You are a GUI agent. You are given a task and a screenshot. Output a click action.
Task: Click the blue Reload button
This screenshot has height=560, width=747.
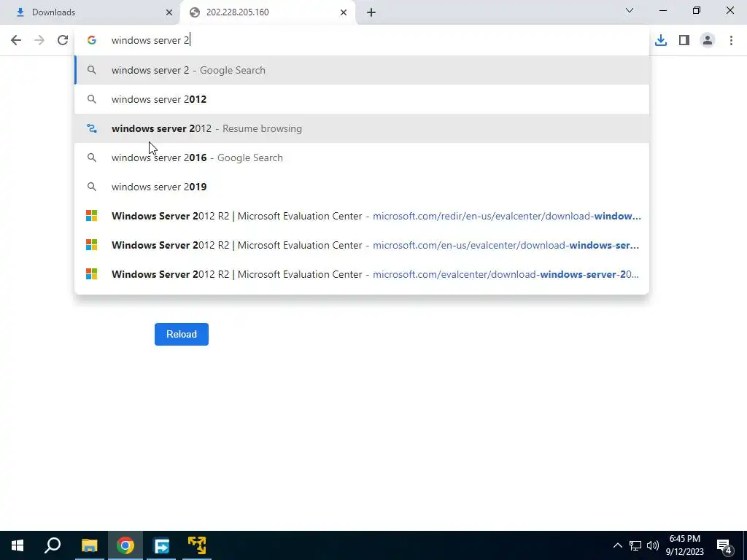point(182,334)
